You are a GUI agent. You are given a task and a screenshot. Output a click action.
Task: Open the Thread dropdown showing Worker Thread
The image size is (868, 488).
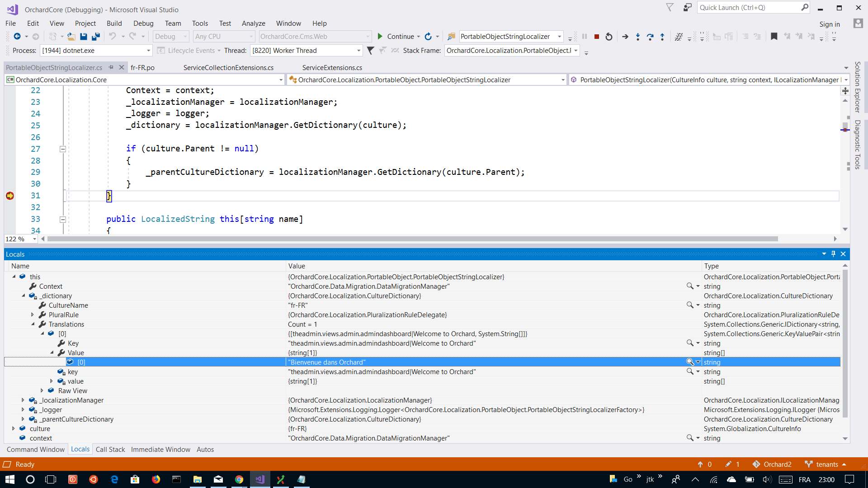point(358,50)
